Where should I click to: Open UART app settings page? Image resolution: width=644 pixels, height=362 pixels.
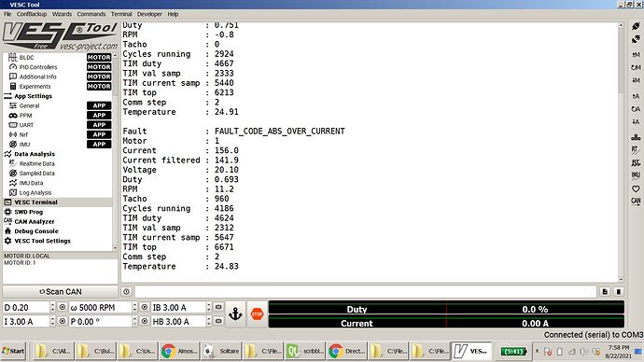pos(58,125)
